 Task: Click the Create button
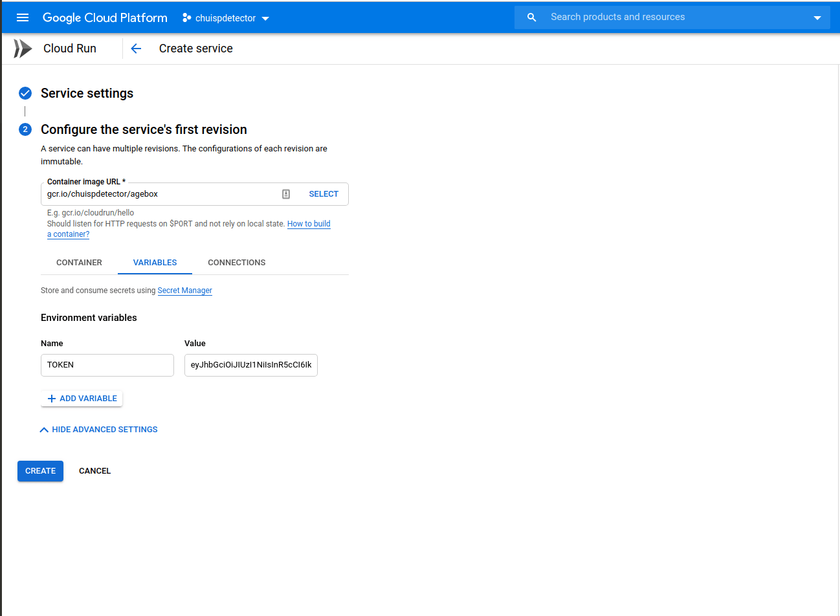[40, 471]
